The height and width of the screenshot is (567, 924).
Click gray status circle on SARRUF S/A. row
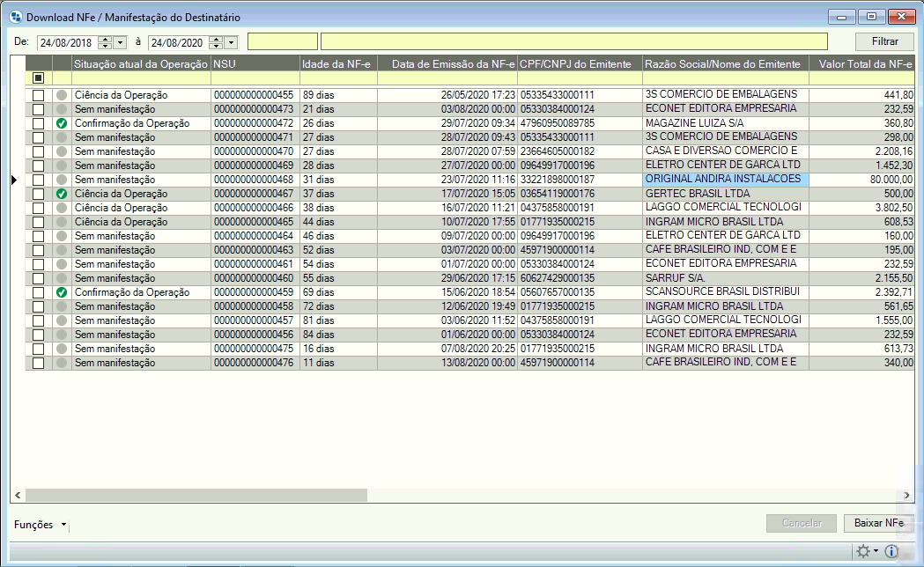point(61,278)
